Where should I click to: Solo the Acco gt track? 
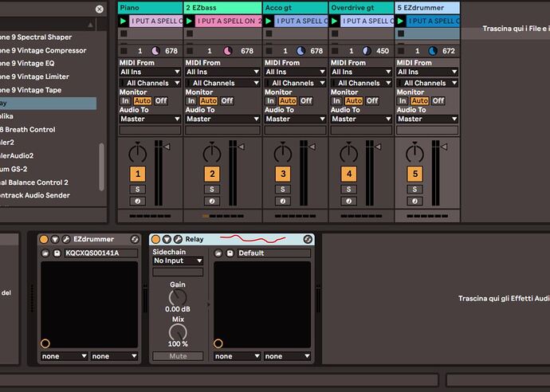[283, 190]
